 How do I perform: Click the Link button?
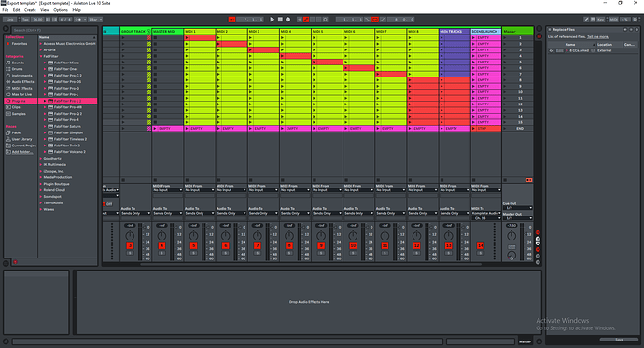pos(10,20)
